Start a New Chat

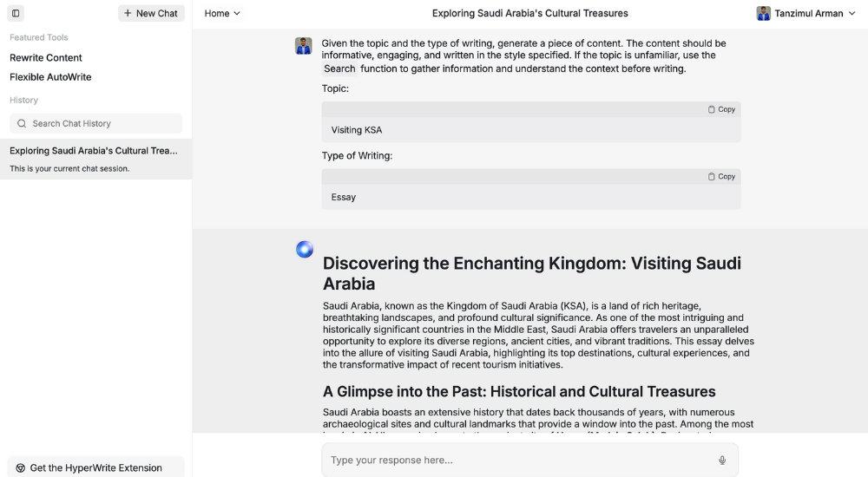pos(151,13)
